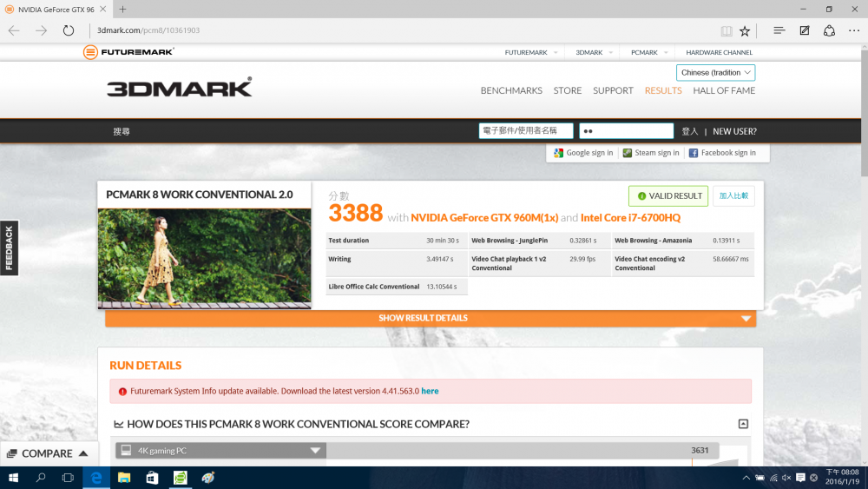The width and height of the screenshot is (868, 489).
Task: Click the muted volume tray icon
Action: pos(786,478)
